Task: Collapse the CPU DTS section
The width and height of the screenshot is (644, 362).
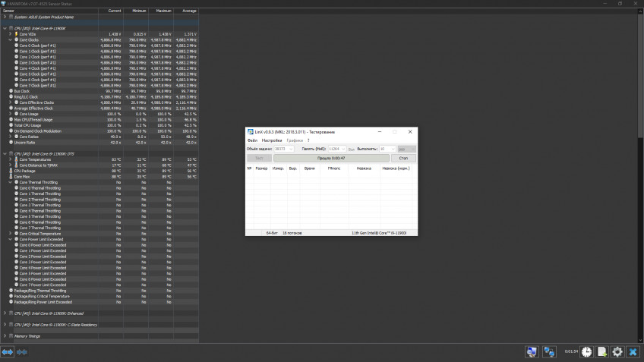Action: [x=5, y=153]
